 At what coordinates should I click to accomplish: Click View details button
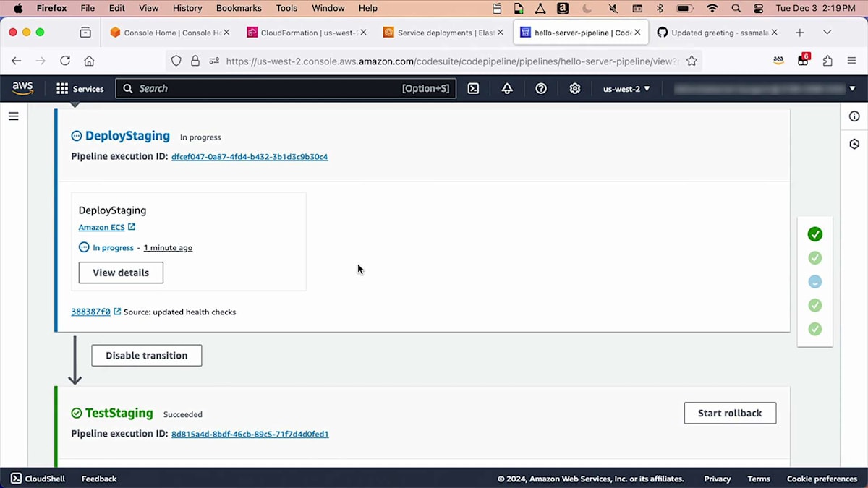121,273
